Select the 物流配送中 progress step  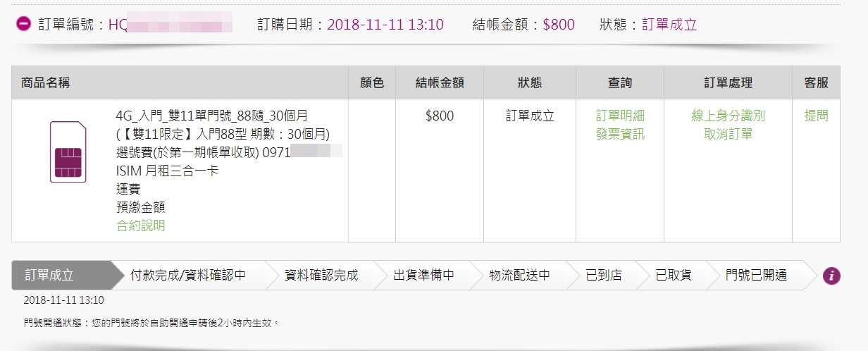tap(520, 276)
